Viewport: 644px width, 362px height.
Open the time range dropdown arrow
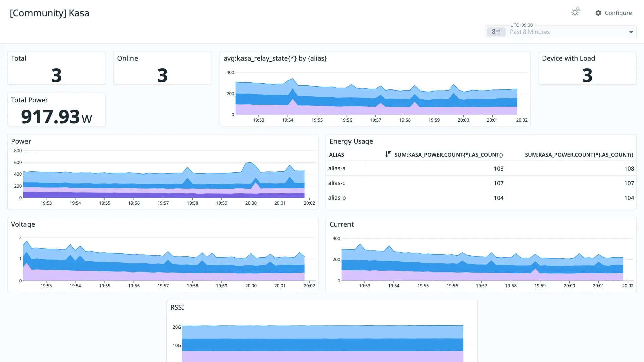tap(631, 32)
